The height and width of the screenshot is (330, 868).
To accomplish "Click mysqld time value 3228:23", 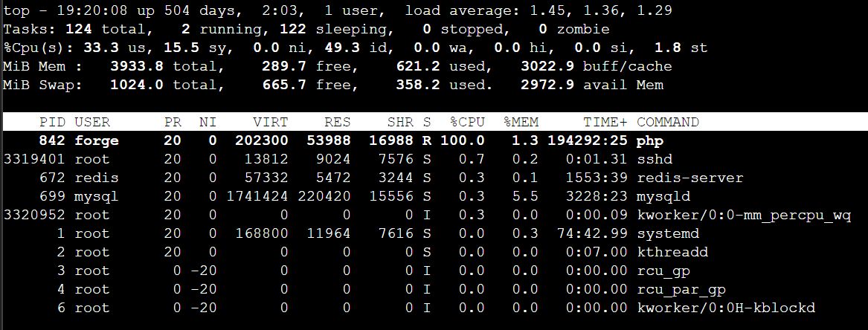I will tap(597, 196).
